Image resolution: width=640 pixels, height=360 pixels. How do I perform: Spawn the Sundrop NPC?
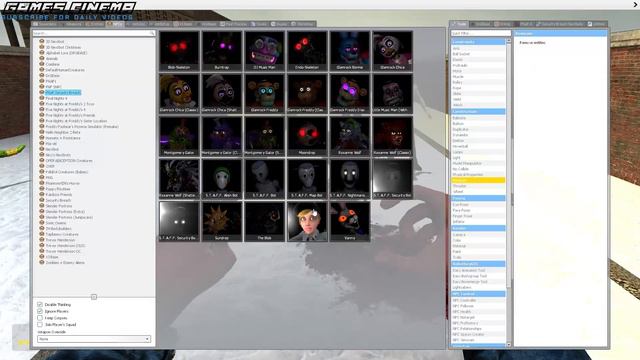coord(222,221)
